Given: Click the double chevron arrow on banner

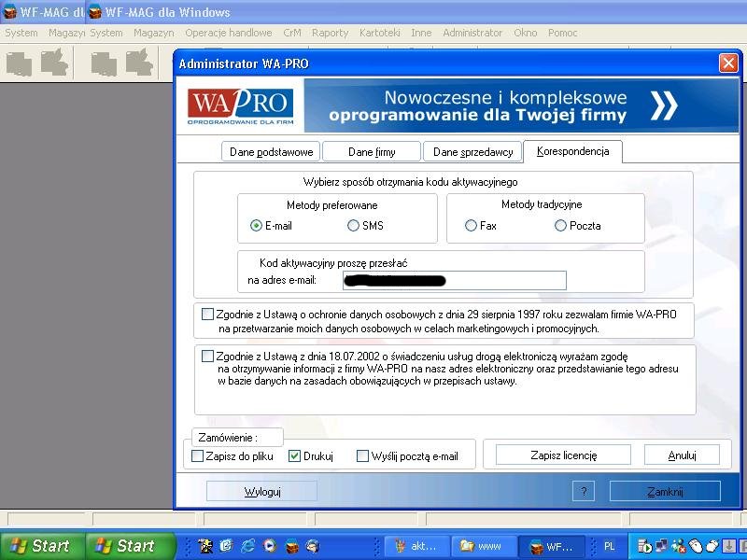Looking at the screenshot, I should (664, 105).
